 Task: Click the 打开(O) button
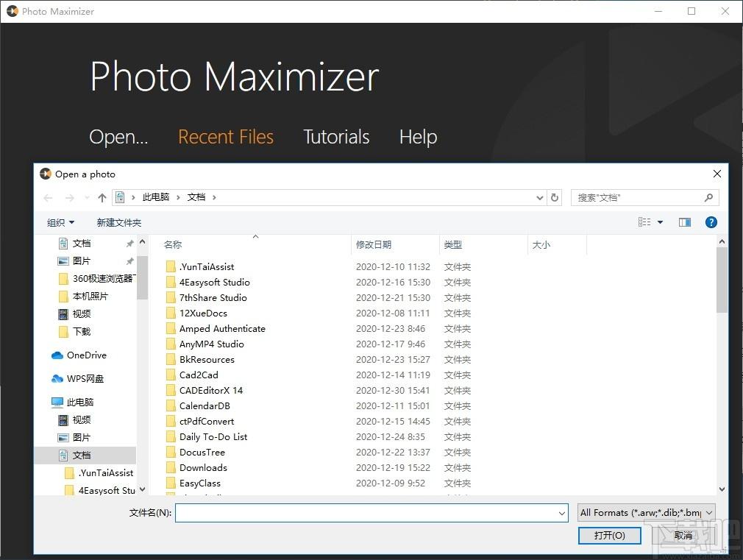pyautogui.click(x=609, y=535)
